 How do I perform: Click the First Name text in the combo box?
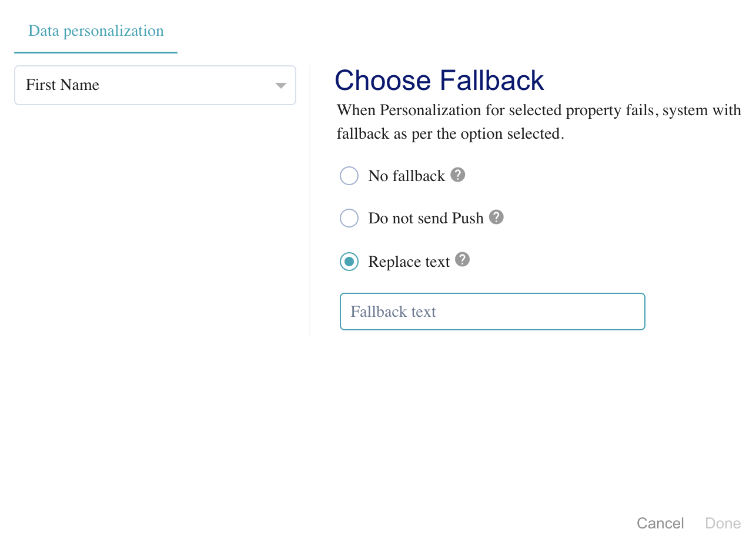click(62, 85)
